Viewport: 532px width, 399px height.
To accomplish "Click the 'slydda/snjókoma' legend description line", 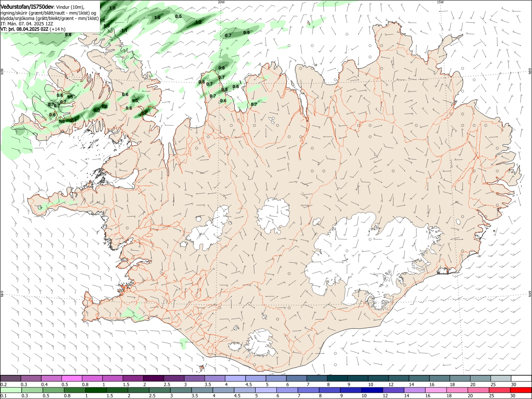I will point(49,19).
